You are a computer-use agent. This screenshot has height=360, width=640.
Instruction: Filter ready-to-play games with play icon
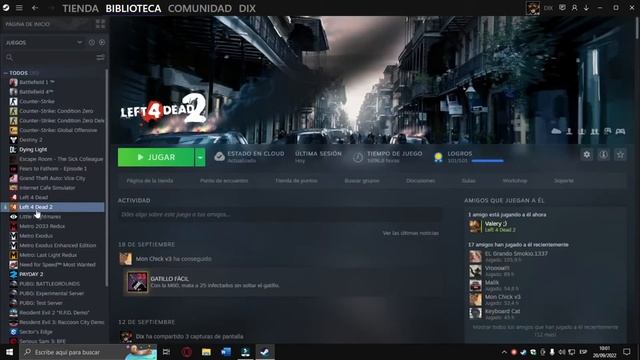[x=102, y=42]
